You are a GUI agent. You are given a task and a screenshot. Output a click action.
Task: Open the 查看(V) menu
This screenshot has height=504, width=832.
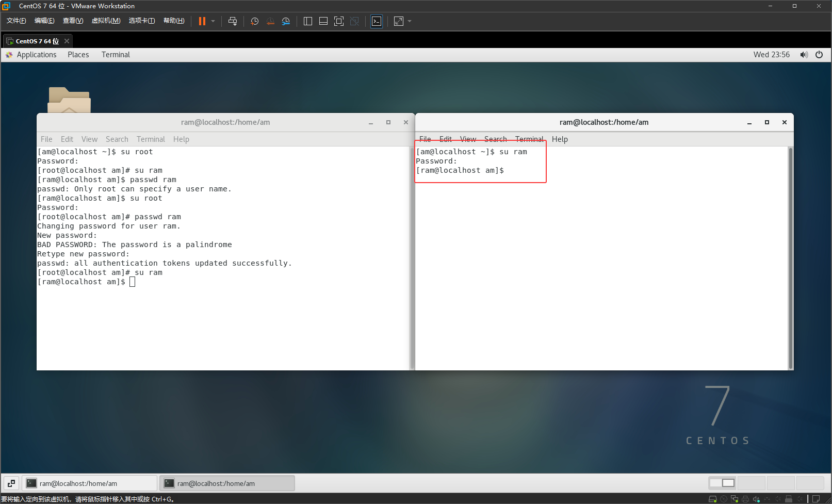click(73, 21)
